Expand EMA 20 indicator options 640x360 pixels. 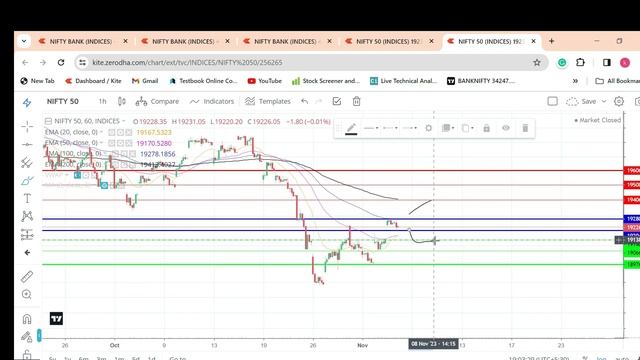pos(101,132)
